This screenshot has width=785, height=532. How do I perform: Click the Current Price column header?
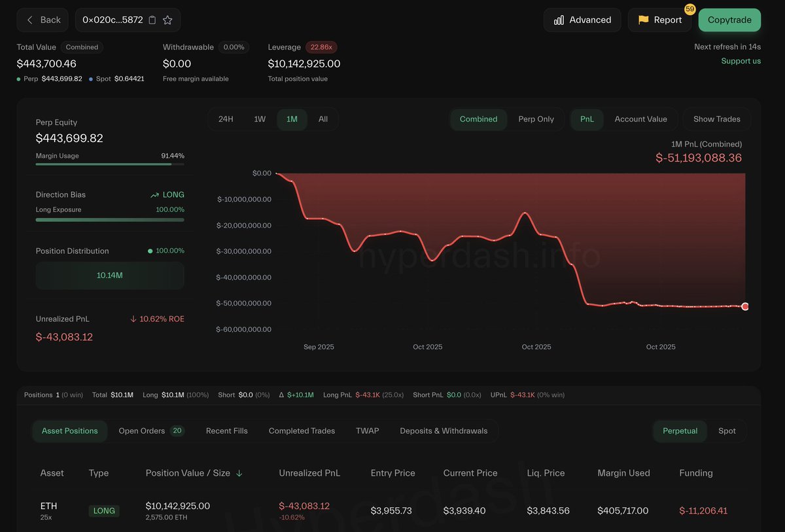click(470, 473)
